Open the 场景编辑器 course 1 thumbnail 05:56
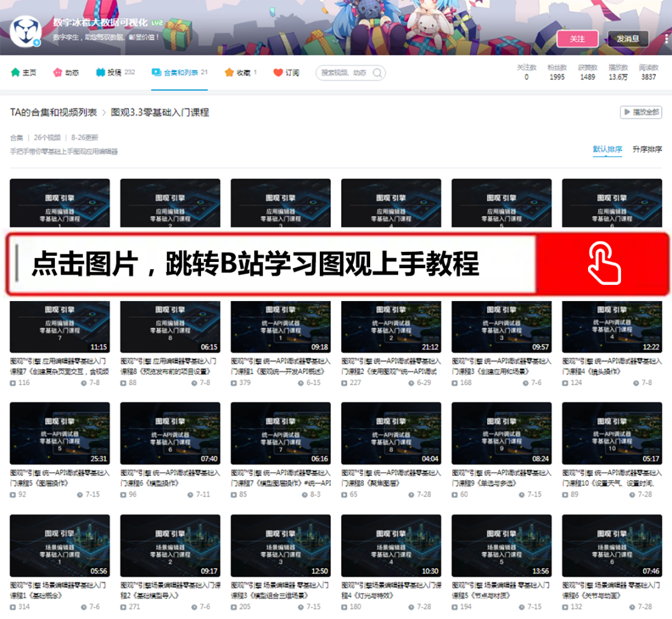Viewport: 672px width, 619px height. (60, 546)
